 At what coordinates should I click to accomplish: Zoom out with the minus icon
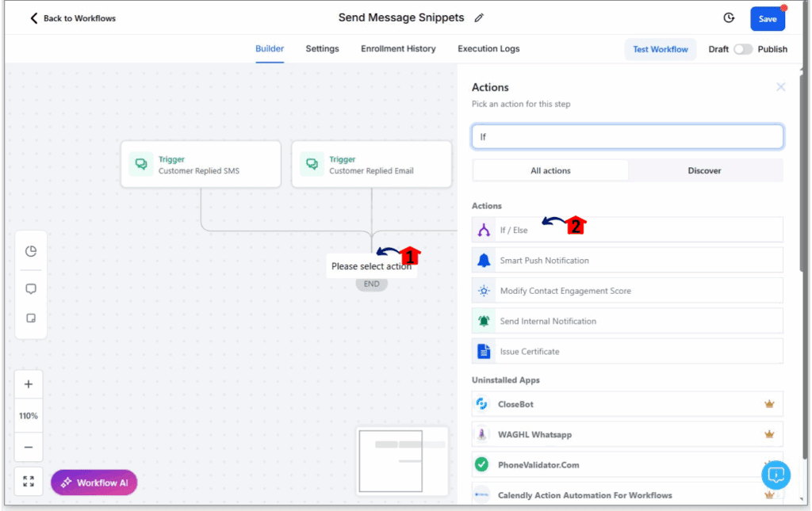(29, 448)
